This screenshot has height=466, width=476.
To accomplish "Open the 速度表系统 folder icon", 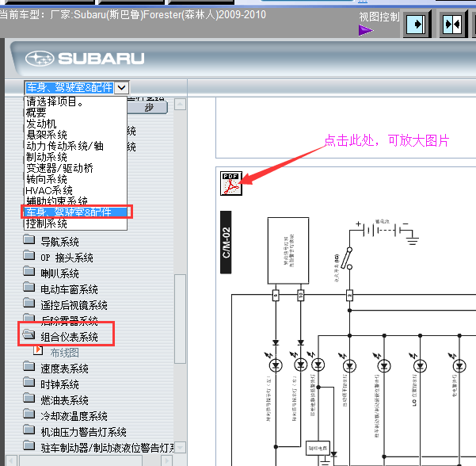I will (29, 366).
